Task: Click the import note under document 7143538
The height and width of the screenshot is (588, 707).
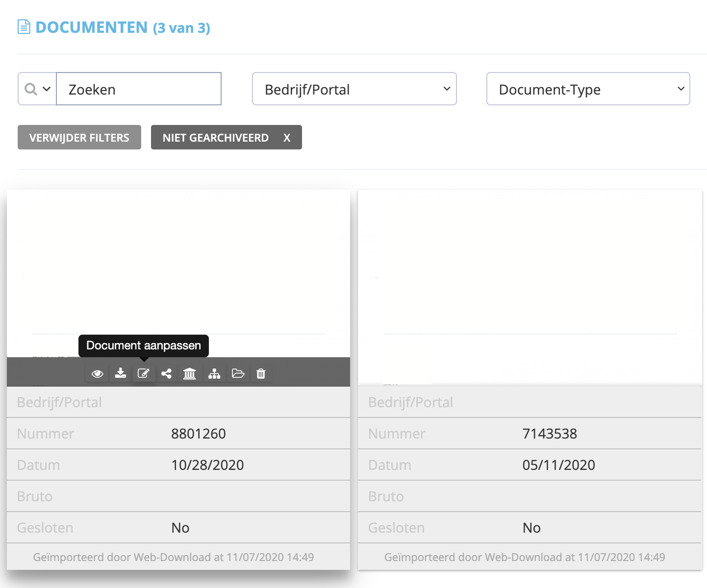Action: [x=525, y=557]
